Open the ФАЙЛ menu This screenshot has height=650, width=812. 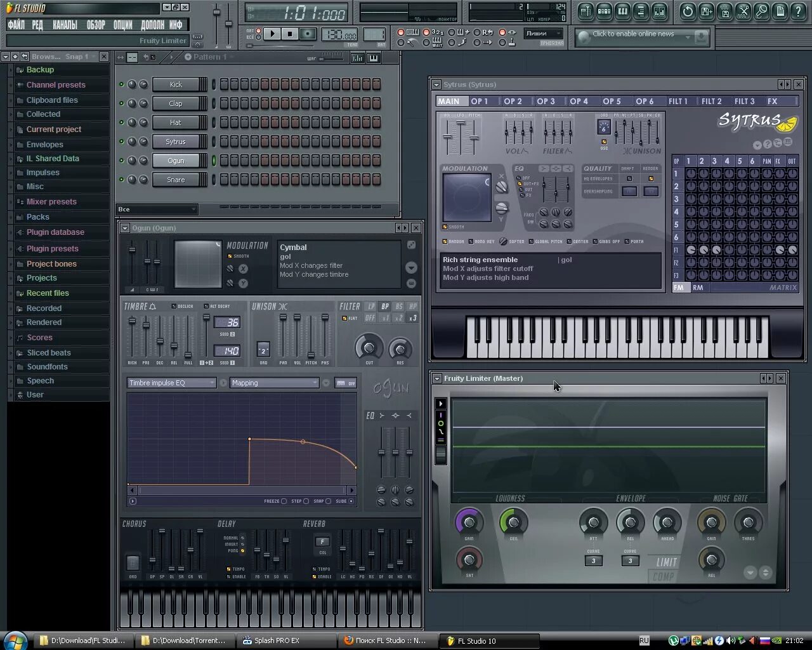point(16,25)
